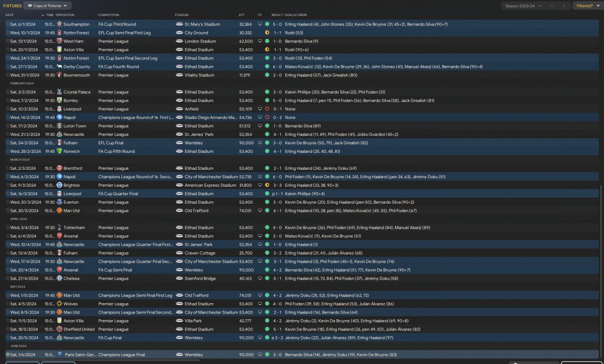The width and height of the screenshot is (604, 364).
Task: Sort by the COMPETITION column header
Action: click(109, 15)
